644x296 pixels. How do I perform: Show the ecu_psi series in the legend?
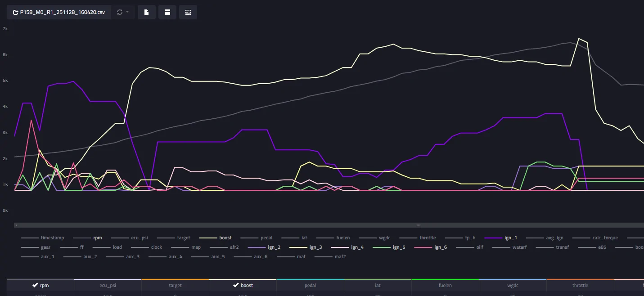point(130,238)
